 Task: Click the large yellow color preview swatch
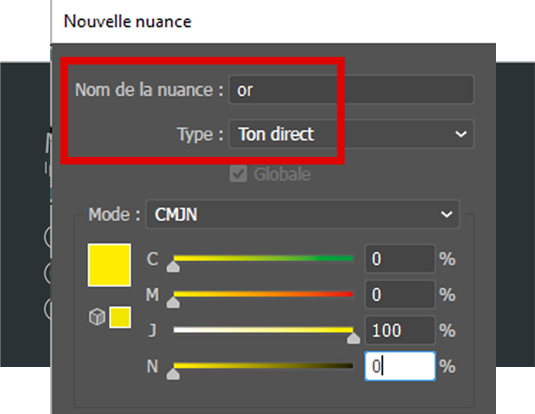109,265
